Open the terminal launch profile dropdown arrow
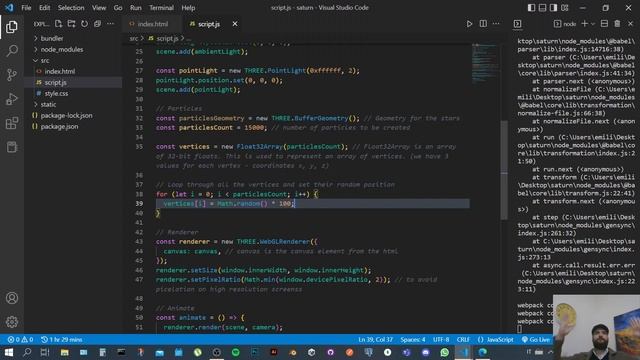Image resolution: width=640 pixels, height=360 pixels. 593,24
